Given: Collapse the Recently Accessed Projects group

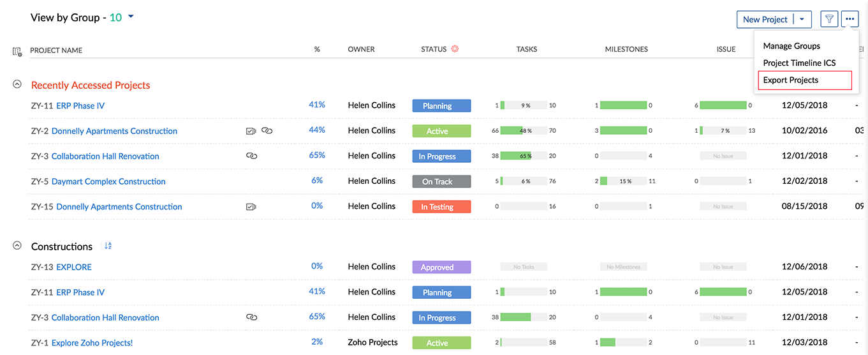Looking at the screenshot, I should [17, 84].
